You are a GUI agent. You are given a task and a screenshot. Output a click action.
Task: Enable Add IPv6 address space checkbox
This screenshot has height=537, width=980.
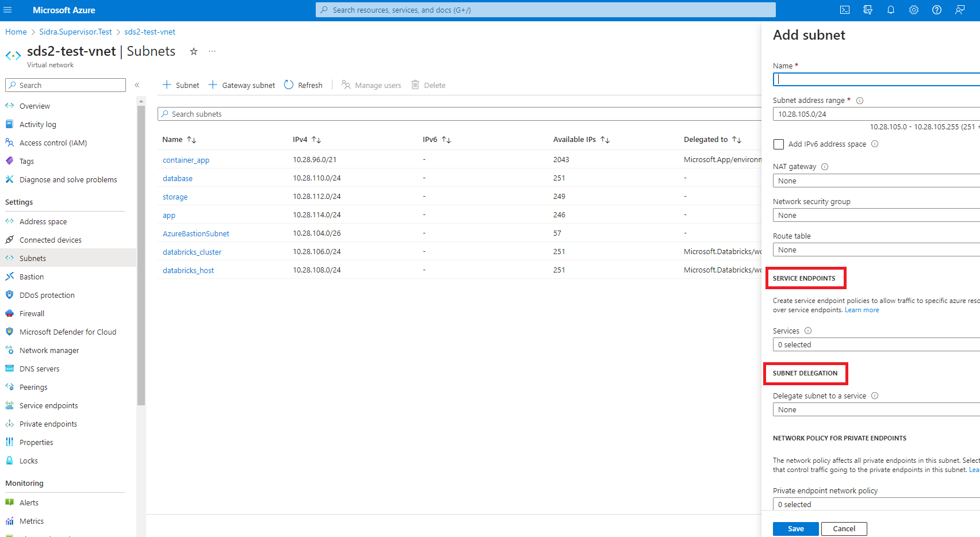(x=779, y=144)
